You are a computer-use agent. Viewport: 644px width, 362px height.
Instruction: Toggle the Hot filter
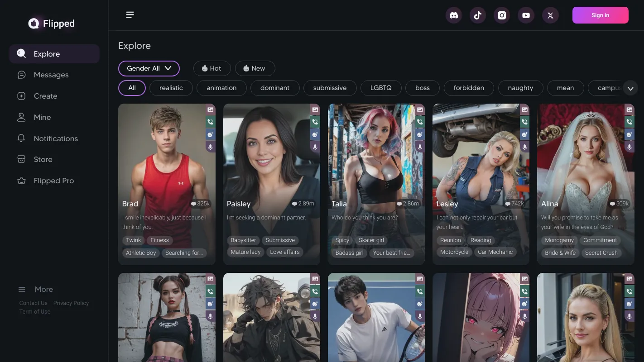(212, 68)
